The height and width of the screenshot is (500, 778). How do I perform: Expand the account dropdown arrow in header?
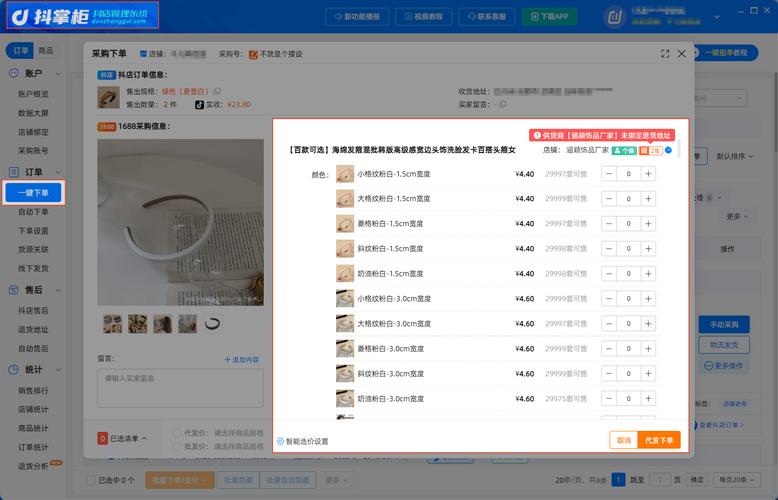click(716, 17)
